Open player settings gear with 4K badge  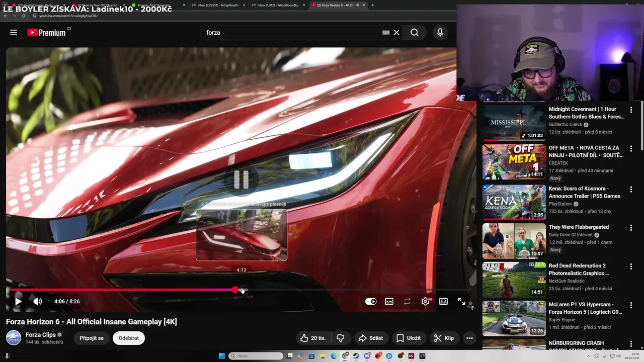tap(426, 301)
